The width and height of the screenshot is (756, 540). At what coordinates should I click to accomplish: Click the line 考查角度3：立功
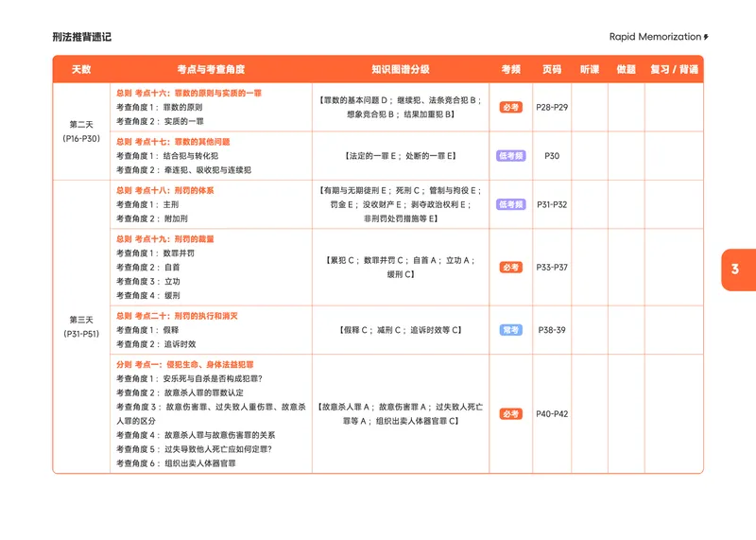point(148,281)
